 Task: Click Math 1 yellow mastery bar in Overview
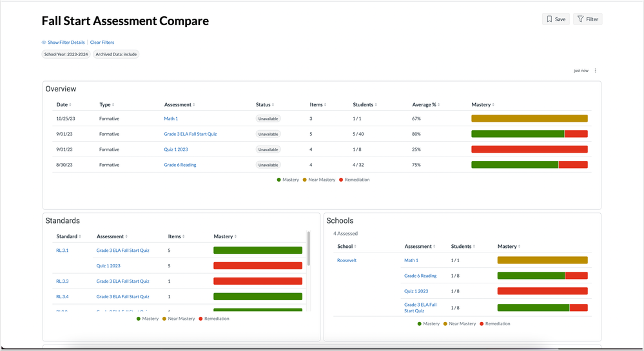point(529,119)
